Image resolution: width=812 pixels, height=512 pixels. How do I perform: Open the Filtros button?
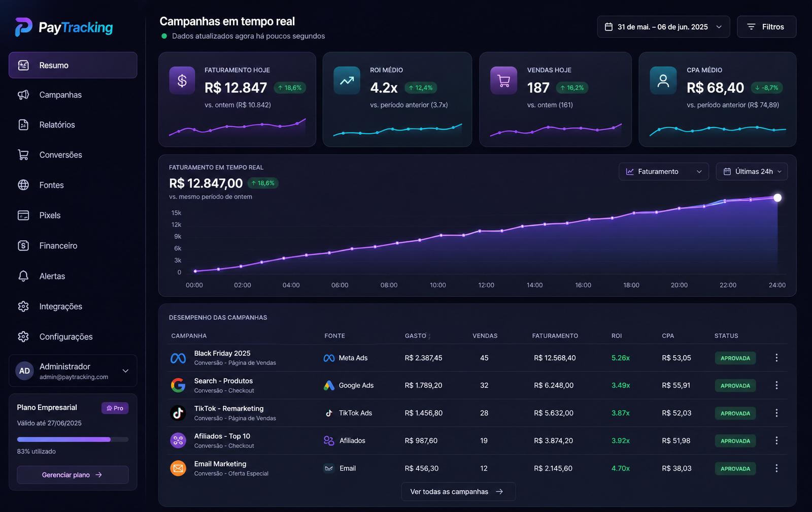pyautogui.click(x=766, y=27)
